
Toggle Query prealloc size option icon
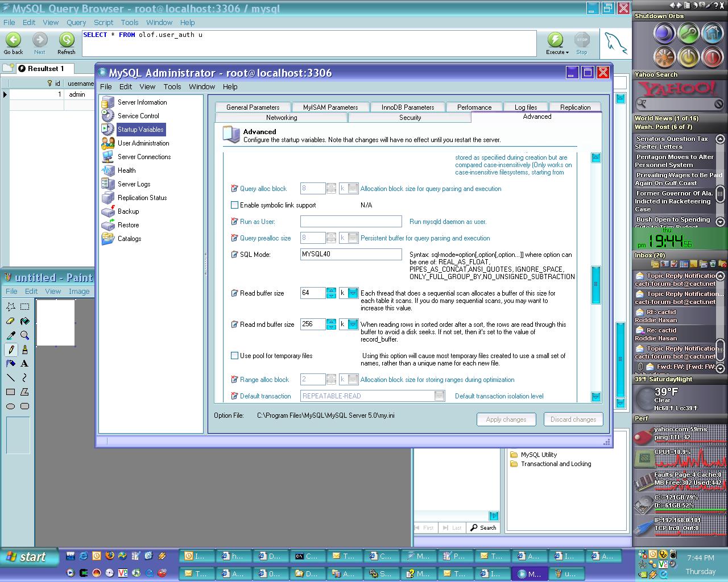coord(234,238)
